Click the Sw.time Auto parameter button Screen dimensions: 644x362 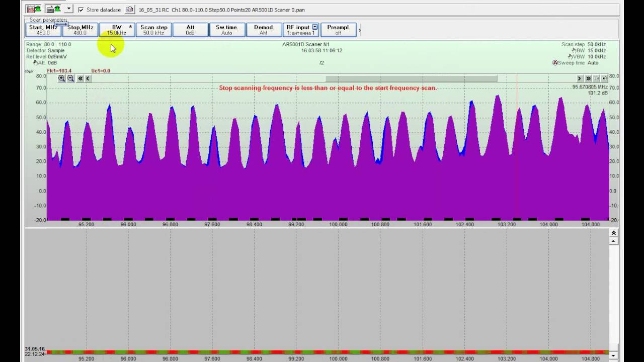pyautogui.click(x=227, y=30)
